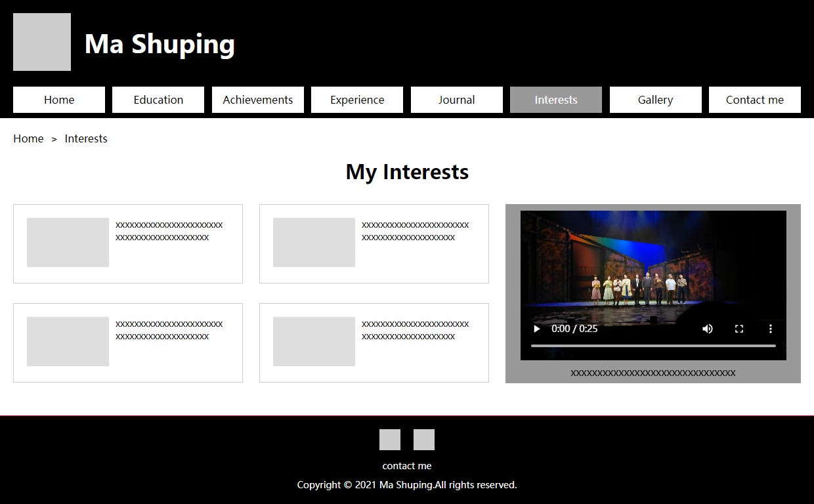Open the video's three-dot options menu
This screenshot has width=814, height=504.
771,329
